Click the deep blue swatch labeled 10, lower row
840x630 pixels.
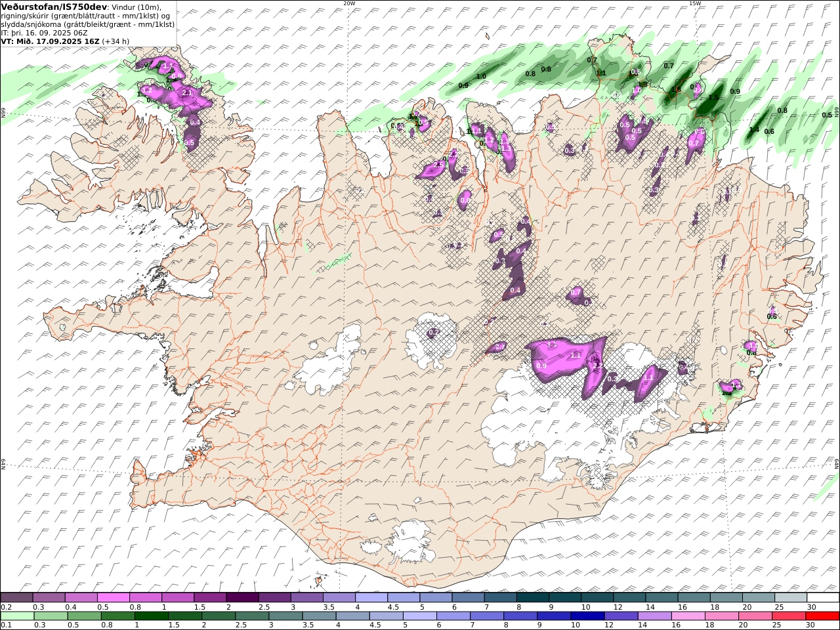(587, 616)
